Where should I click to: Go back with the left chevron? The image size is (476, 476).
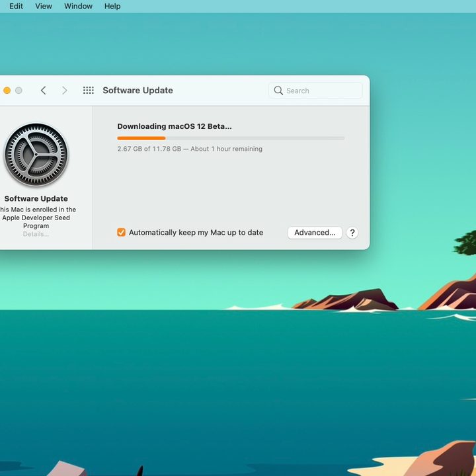point(44,91)
